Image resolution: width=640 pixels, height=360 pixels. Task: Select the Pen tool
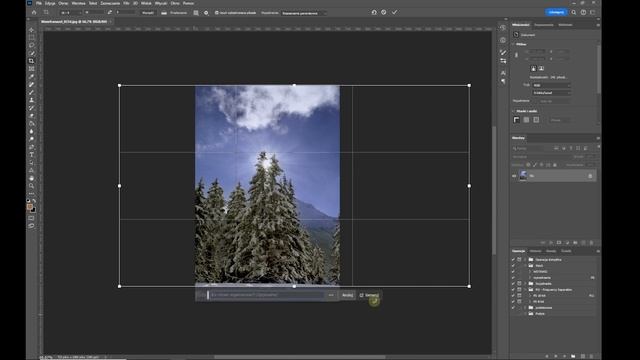[31, 147]
